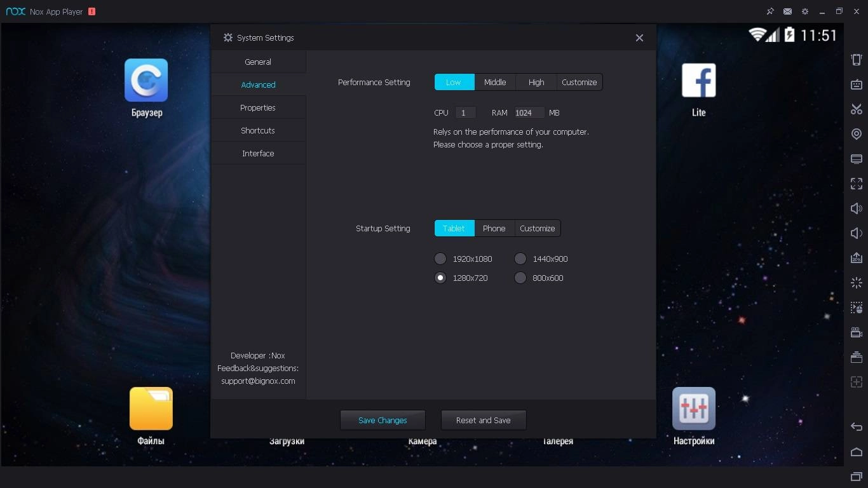The image size is (868, 488).
Task: Close the System Settings dialog
Action: pos(639,37)
